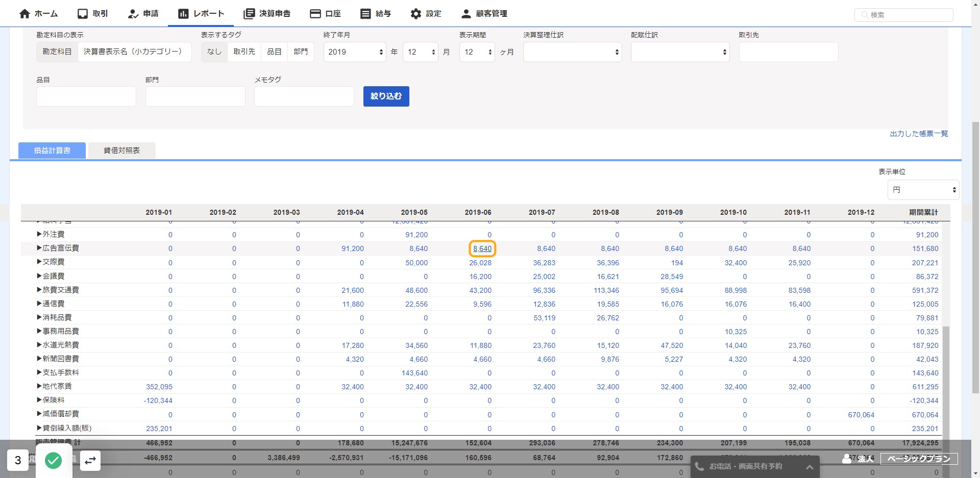The height and width of the screenshot is (478, 980).
Task: Expand the 通信費 row triangle
Action: [x=39, y=304]
